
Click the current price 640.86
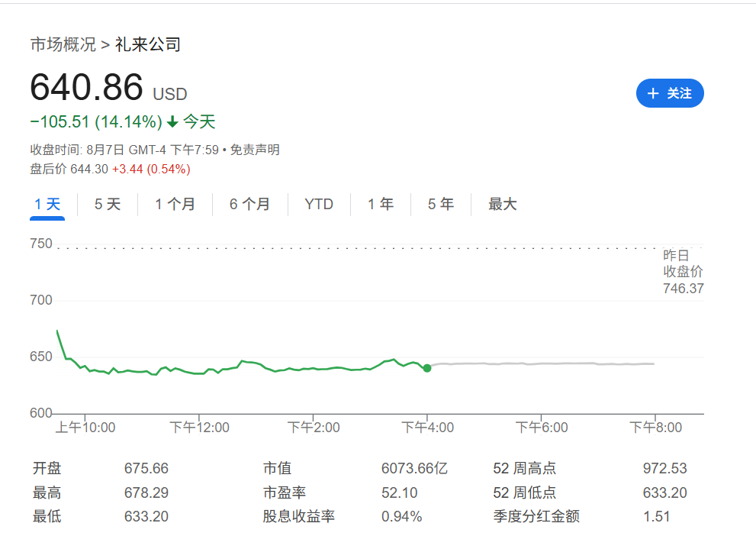87,87
